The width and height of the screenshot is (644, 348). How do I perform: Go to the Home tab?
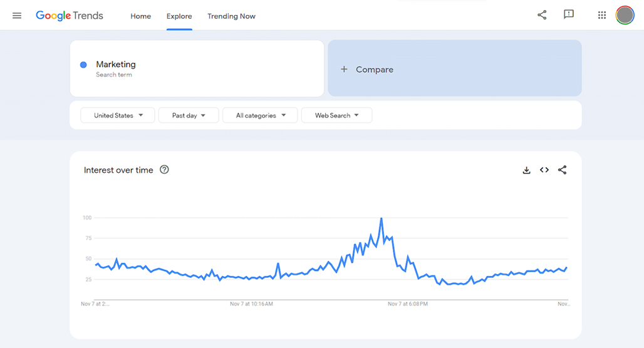(140, 16)
